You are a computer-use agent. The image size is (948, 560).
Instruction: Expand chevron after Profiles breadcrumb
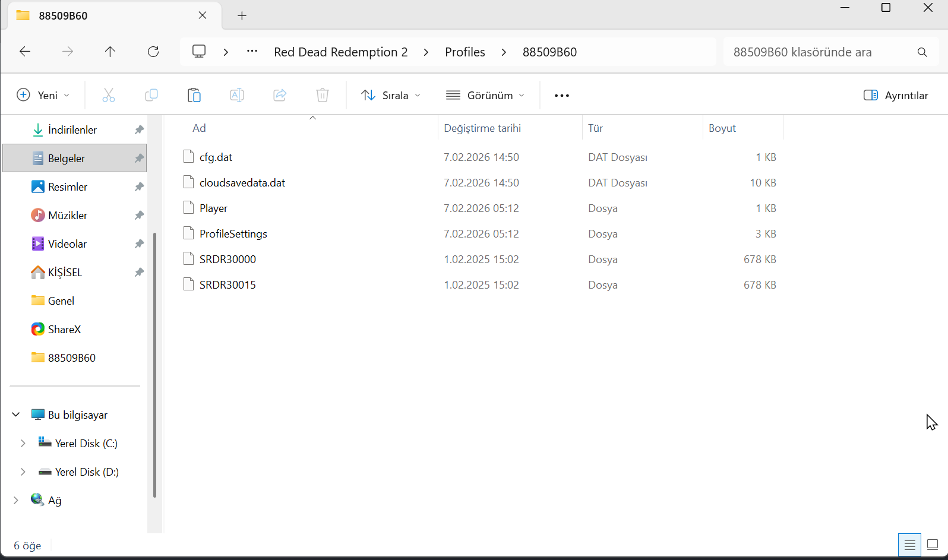tap(504, 52)
